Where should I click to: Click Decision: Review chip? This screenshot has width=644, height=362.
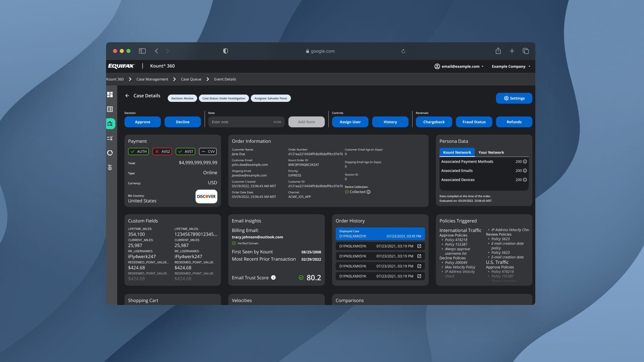182,98
